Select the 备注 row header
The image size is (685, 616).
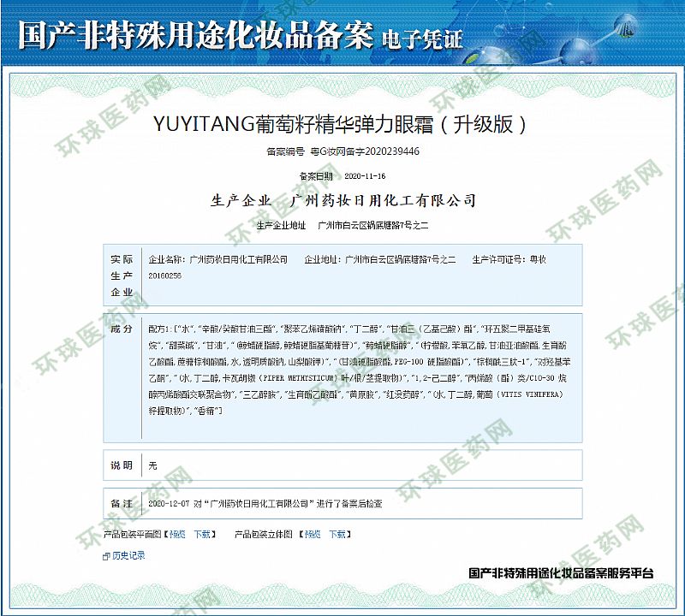(122, 504)
